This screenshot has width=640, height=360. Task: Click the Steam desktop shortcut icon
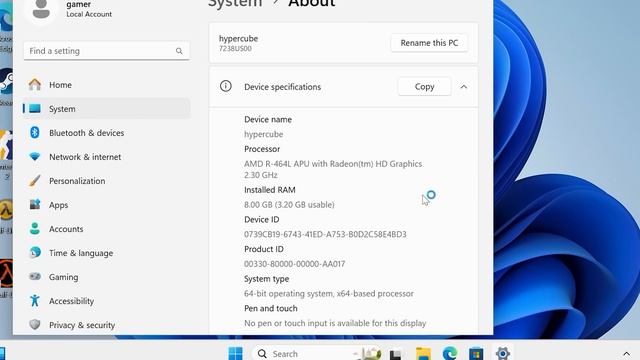(6, 82)
